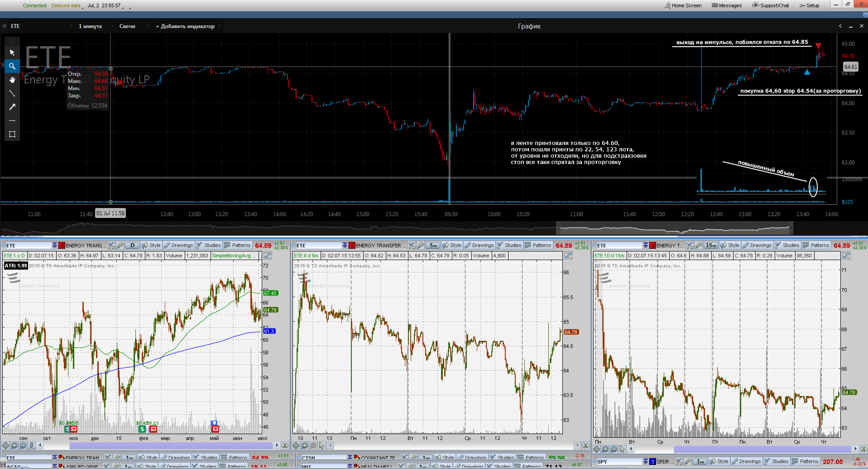This screenshot has width=868, height=469.
Task: Open Style menu of the 5m ETE chart
Action: pos(452,245)
